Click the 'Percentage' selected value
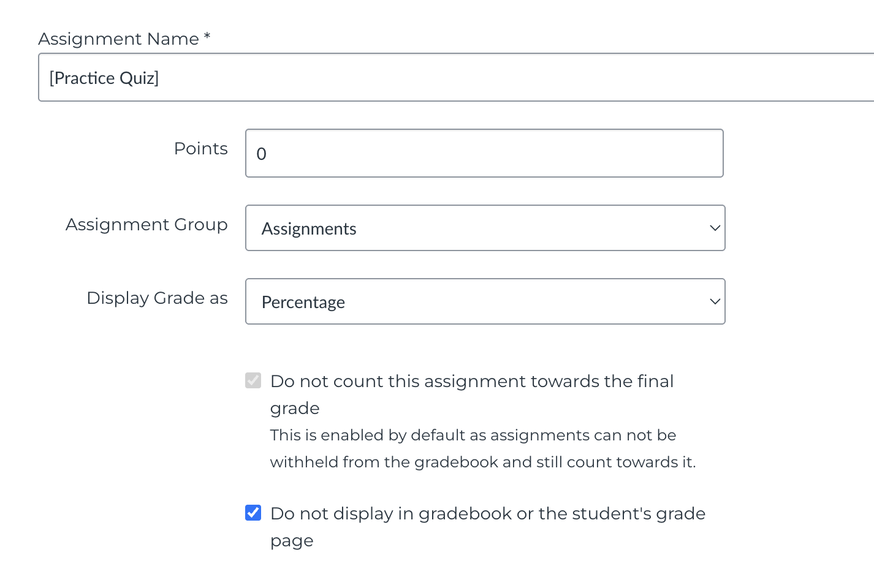 point(303,303)
